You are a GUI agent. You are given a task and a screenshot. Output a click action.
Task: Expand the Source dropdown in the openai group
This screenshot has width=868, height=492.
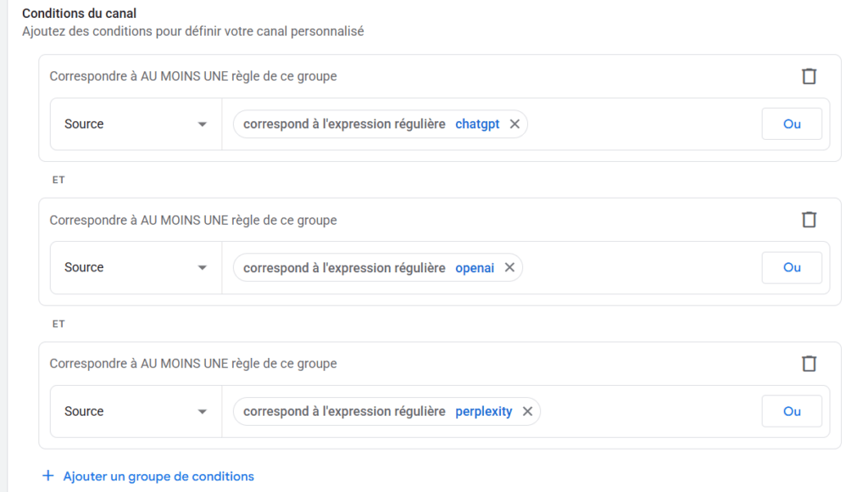(x=136, y=267)
